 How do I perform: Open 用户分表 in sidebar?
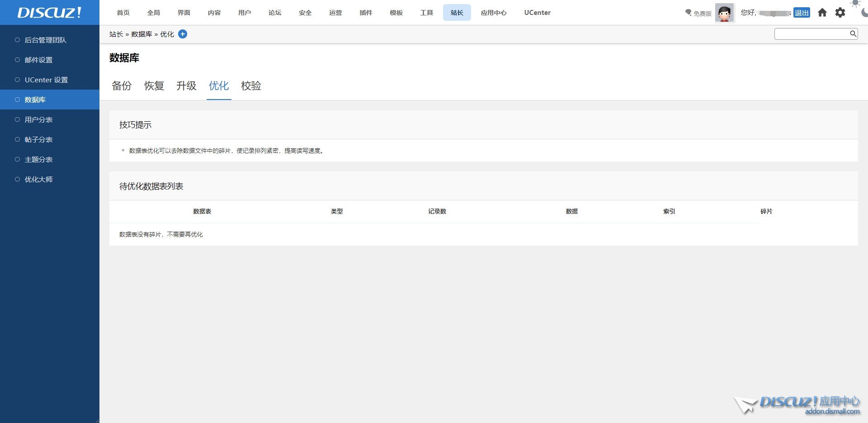tap(50, 119)
